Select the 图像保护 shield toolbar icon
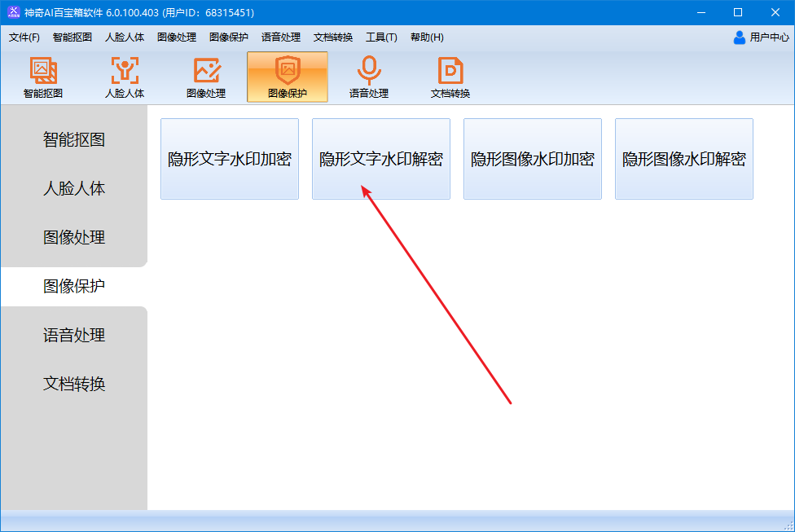 [x=288, y=77]
